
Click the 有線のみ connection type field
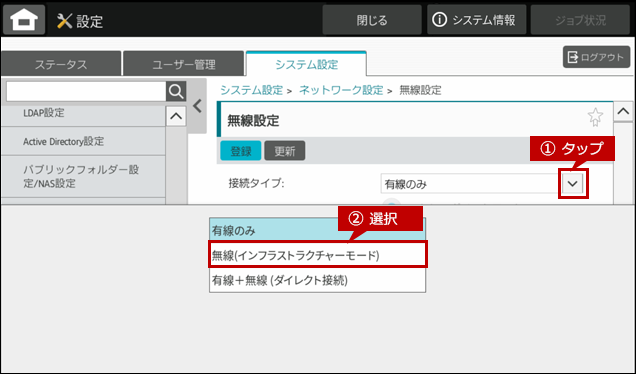(471, 184)
